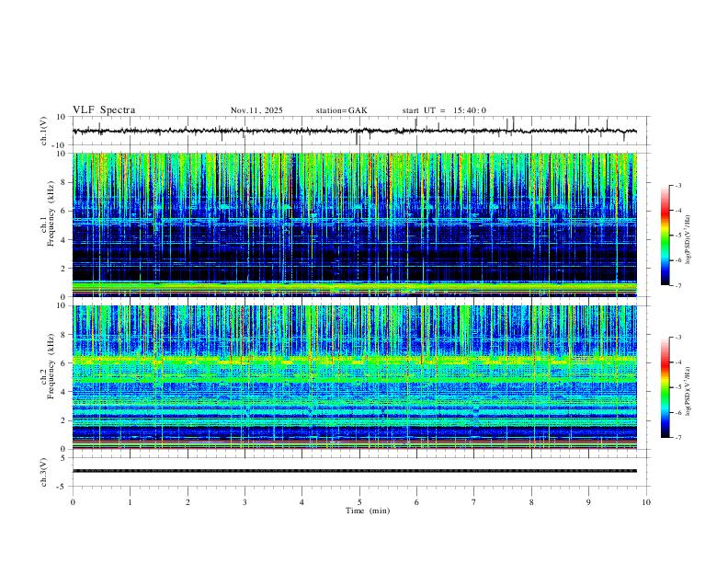Click the -6 value on ch.2 color bar

678,412
